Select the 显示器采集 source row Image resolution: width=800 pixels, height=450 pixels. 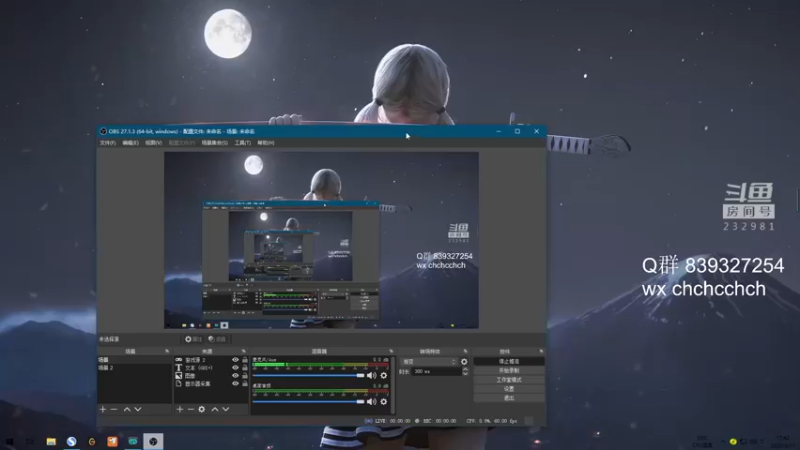click(x=211, y=383)
